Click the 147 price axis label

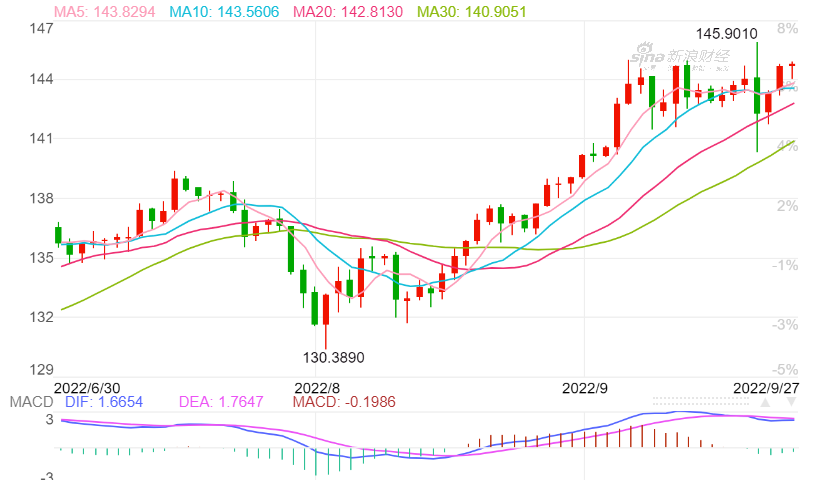[42, 28]
